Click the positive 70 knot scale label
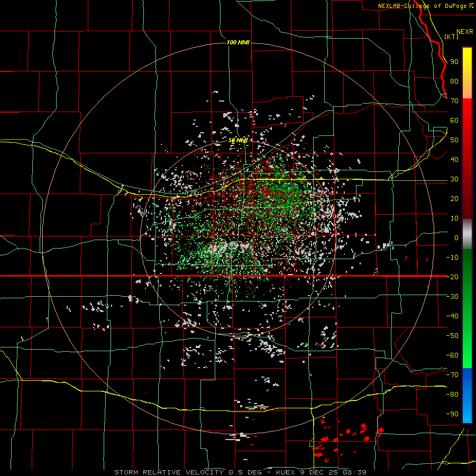Image resolution: width=476 pixels, height=476 pixels. pyautogui.click(x=454, y=101)
